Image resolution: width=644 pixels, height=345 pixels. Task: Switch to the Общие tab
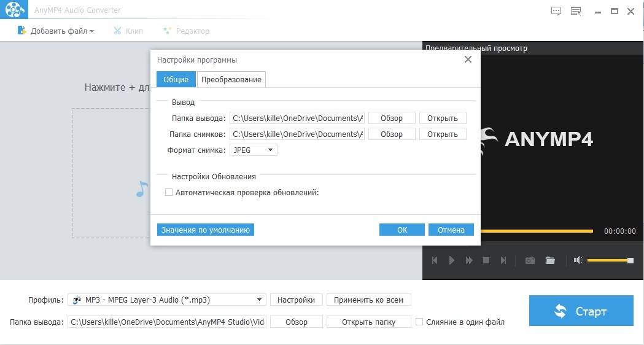coord(176,79)
